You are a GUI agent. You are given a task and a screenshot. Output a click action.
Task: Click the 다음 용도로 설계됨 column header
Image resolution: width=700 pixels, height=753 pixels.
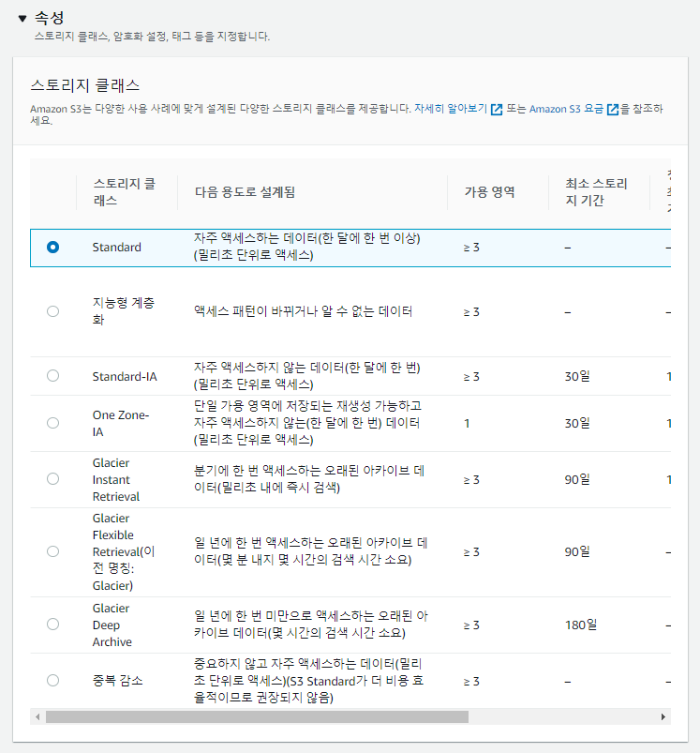click(246, 192)
